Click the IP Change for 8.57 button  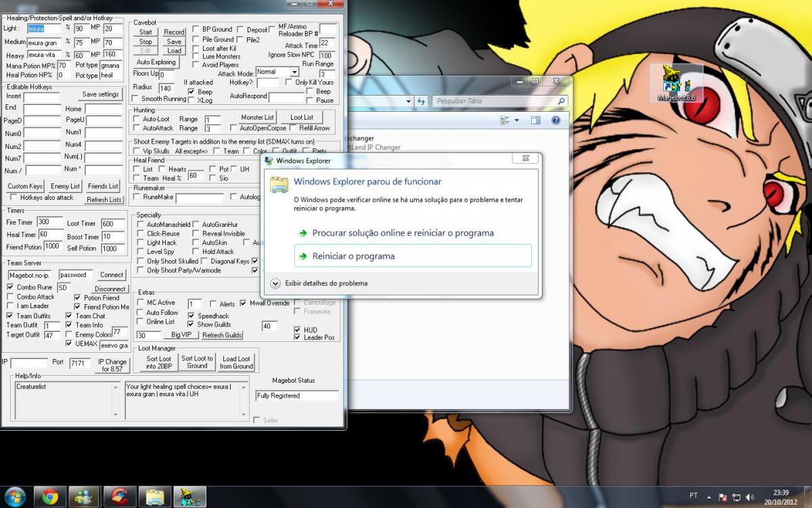tap(112, 365)
